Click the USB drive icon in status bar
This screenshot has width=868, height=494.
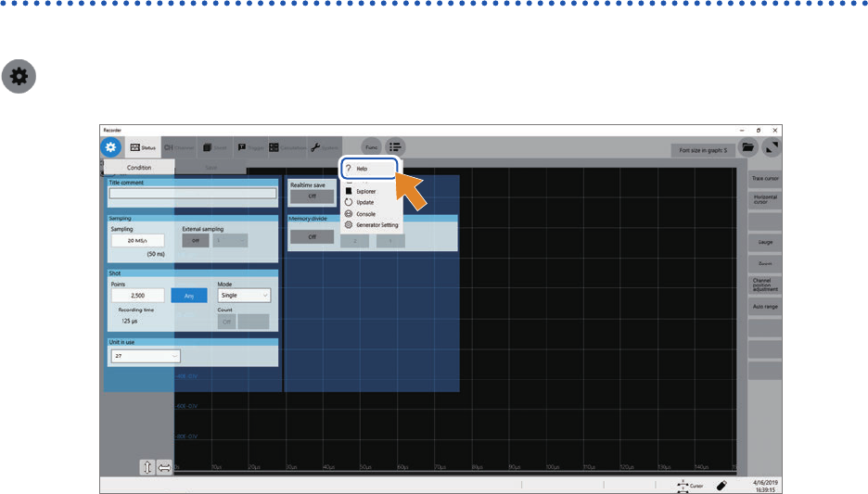point(721,486)
